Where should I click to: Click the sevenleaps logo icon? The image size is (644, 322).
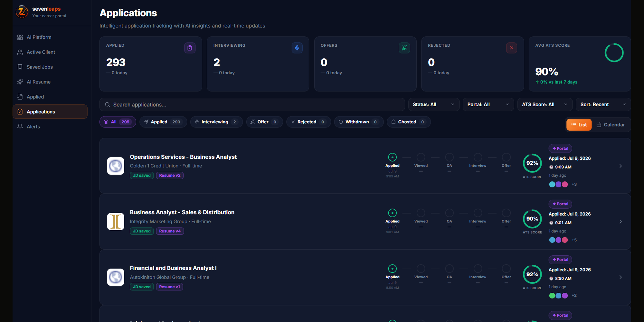coord(22,12)
